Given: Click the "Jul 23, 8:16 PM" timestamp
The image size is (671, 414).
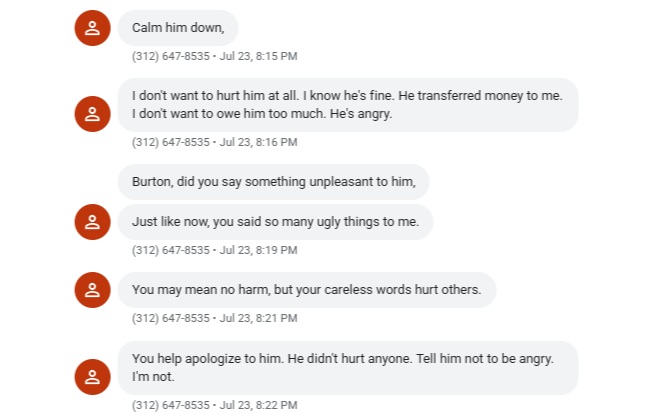Looking at the screenshot, I should pos(258,142).
